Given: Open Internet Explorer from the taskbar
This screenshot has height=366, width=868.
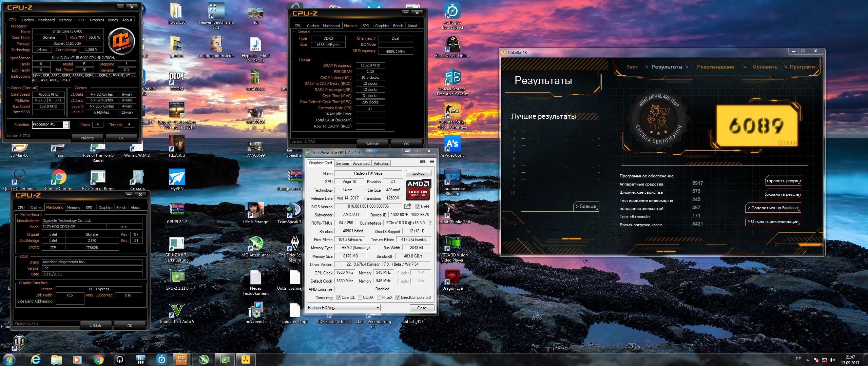Looking at the screenshot, I should (x=35, y=359).
